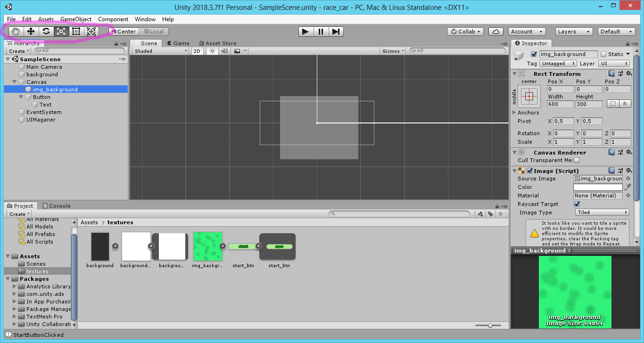Viewport: 644px width, 343px height.
Task: Open Rect Transform gear settings menu
Action: pyautogui.click(x=628, y=74)
